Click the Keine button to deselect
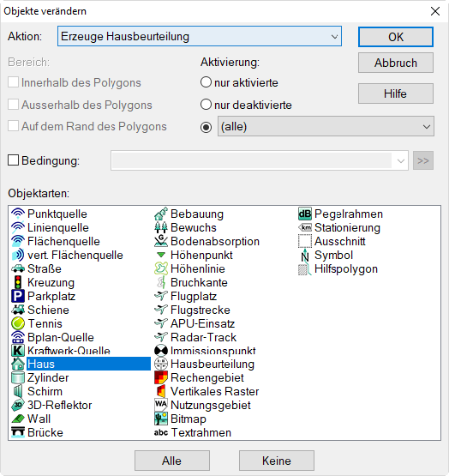The width and height of the screenshot is (449, 476). click(x=277, y=461)
